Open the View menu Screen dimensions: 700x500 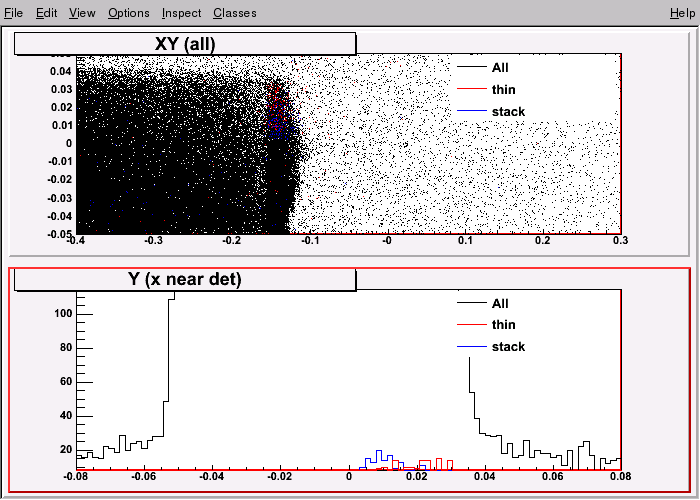point(82,13)
